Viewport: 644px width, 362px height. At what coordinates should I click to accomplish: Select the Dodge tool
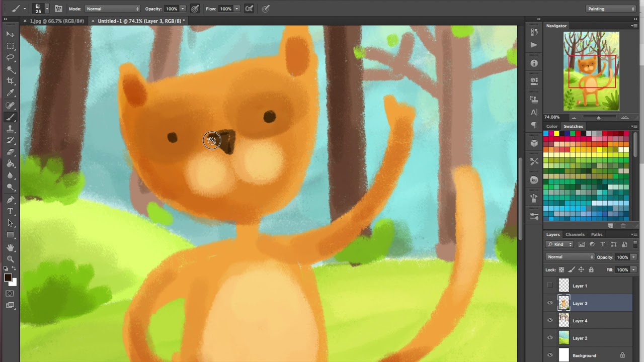tap(10, 187)
